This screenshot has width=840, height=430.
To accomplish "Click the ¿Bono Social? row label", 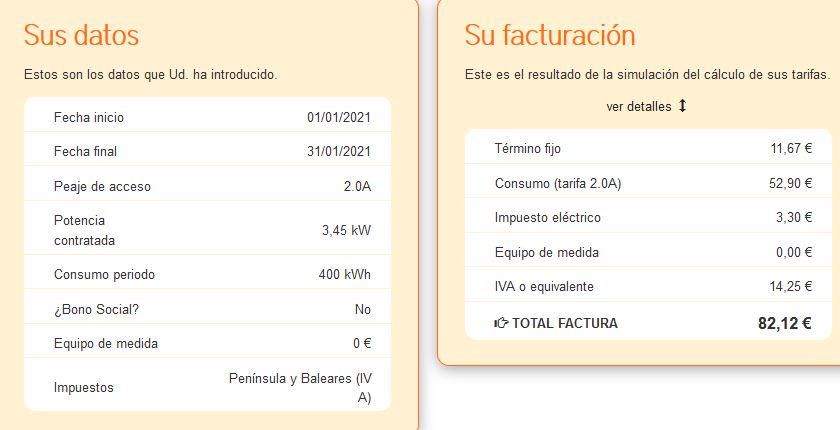I will click(96, 310).
